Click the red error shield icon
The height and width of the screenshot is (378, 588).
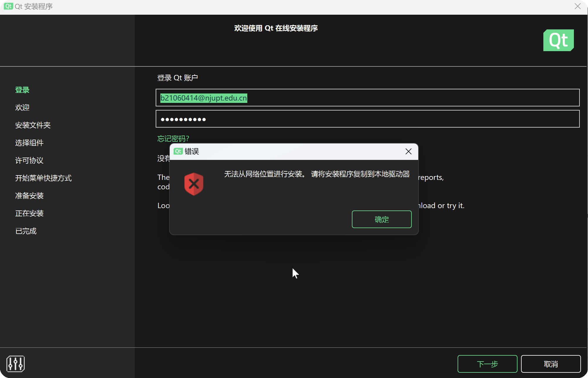pyautogui.click(x=194, y=184)
